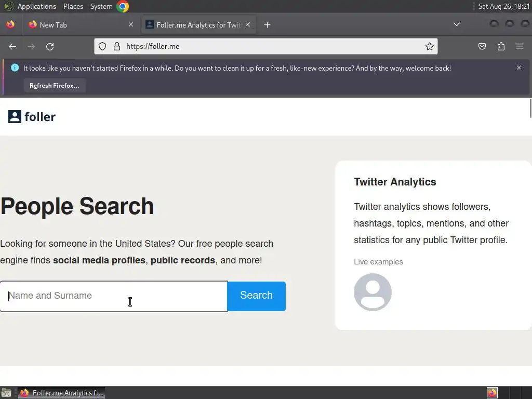Go back to the previous page
The height and width of the screenshot is (399, 532).
12,46
